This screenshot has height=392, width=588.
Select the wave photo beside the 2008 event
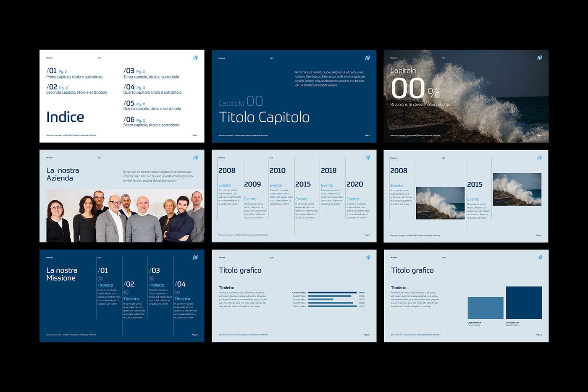point(440,203)
